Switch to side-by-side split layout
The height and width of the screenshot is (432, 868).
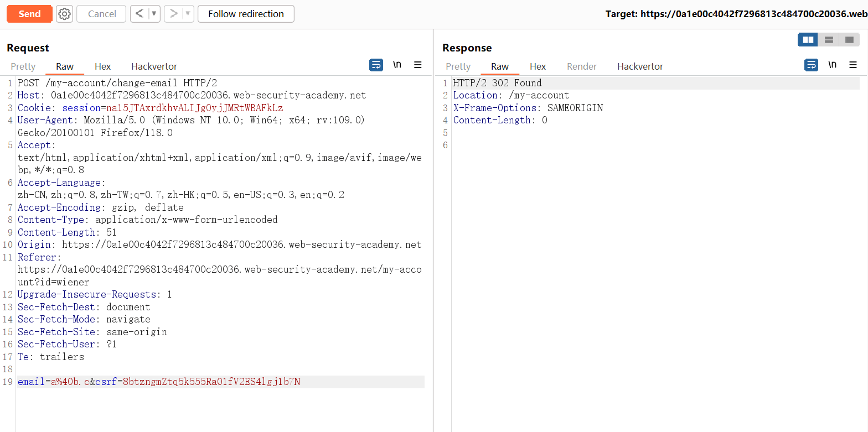[808, 40]
